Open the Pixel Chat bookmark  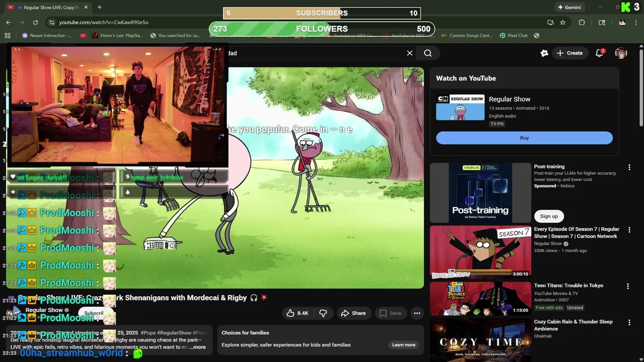pos(514,35)
